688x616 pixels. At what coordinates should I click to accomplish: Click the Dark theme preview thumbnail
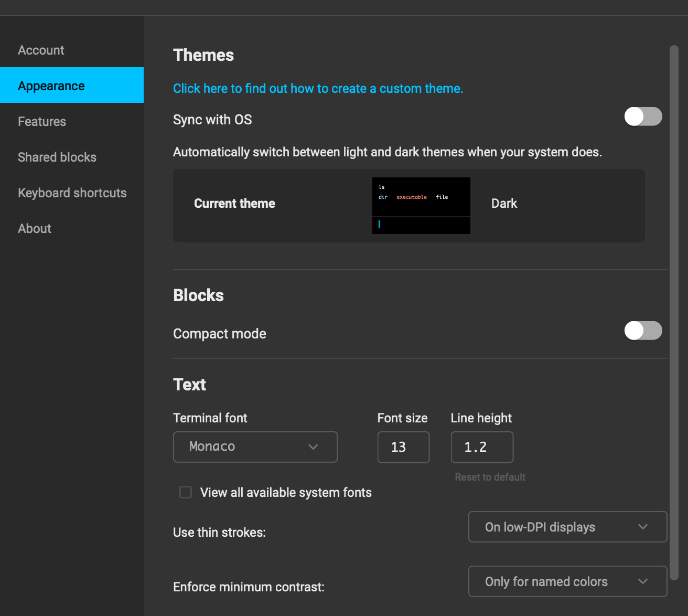pyautogui.click(x=421, y=205)
